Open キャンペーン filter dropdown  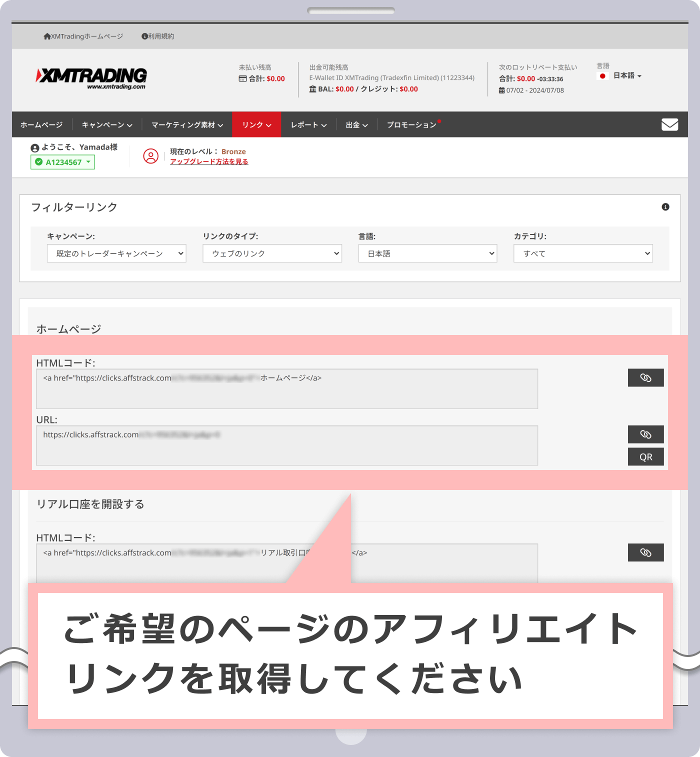(116, 253)
